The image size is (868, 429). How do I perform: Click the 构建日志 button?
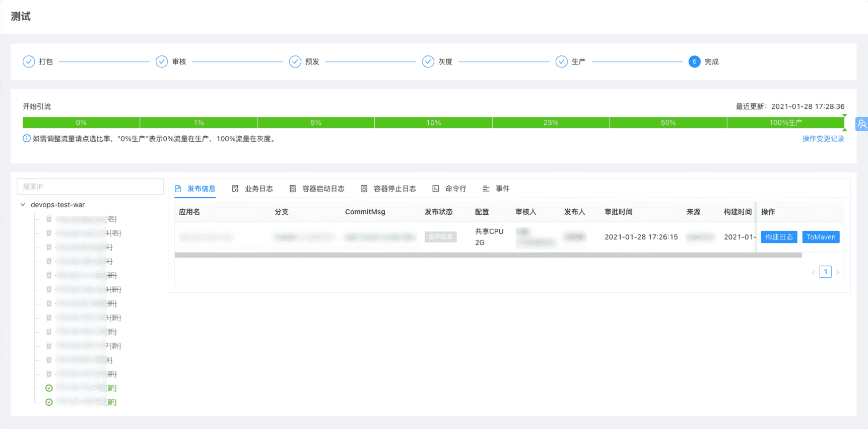pos(779,237)
